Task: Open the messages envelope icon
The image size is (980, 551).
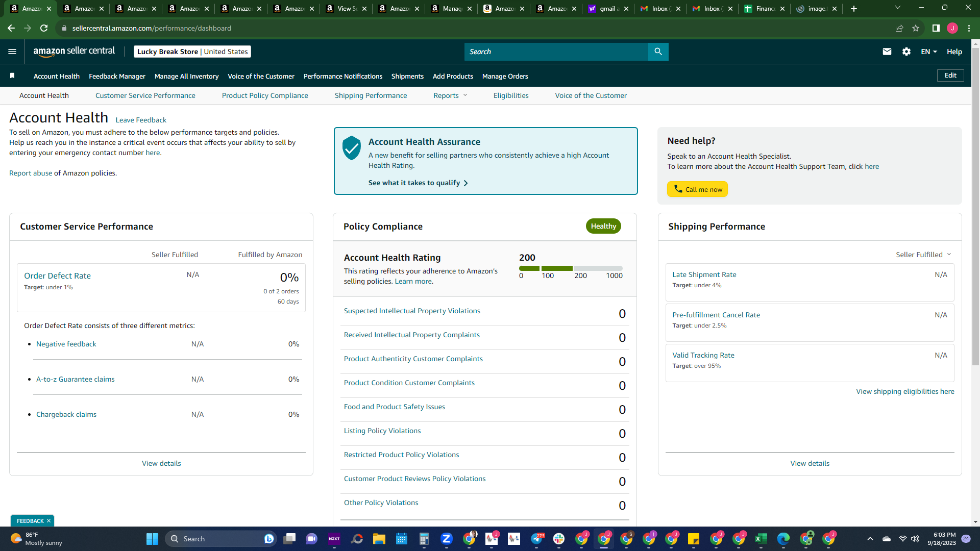Action: 887,52
